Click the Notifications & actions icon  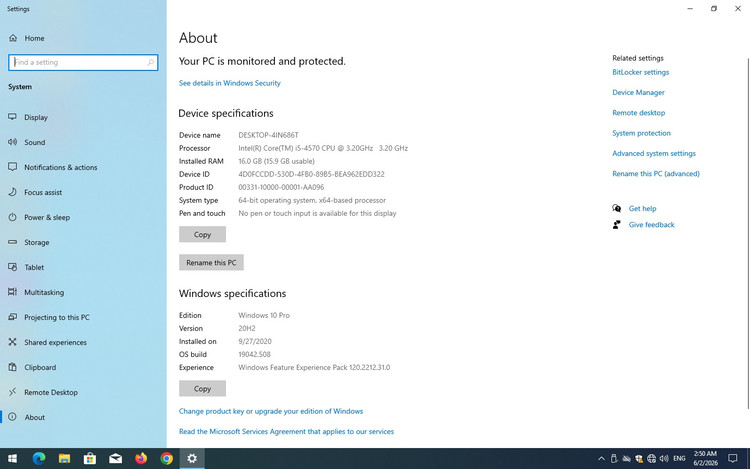12,167
